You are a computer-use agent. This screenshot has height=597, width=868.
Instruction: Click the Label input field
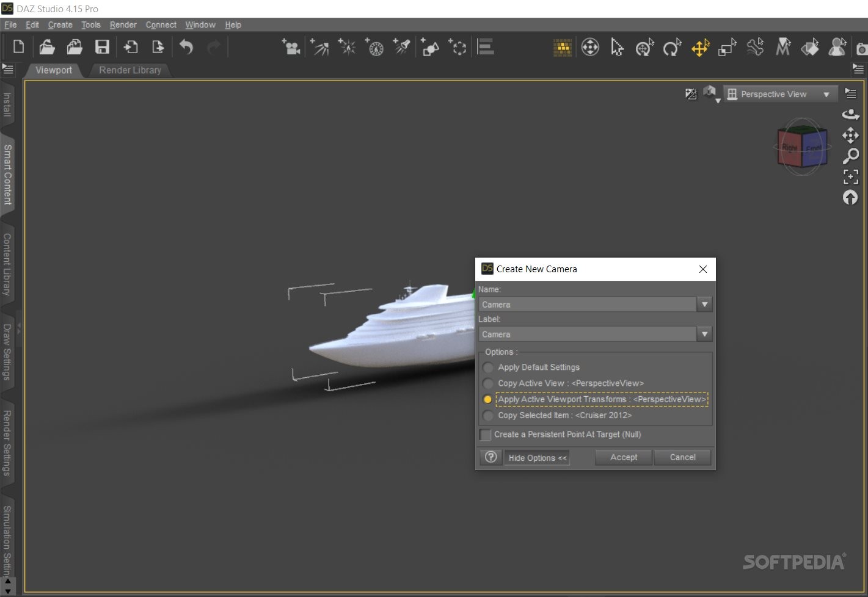[x=588, y=334]
